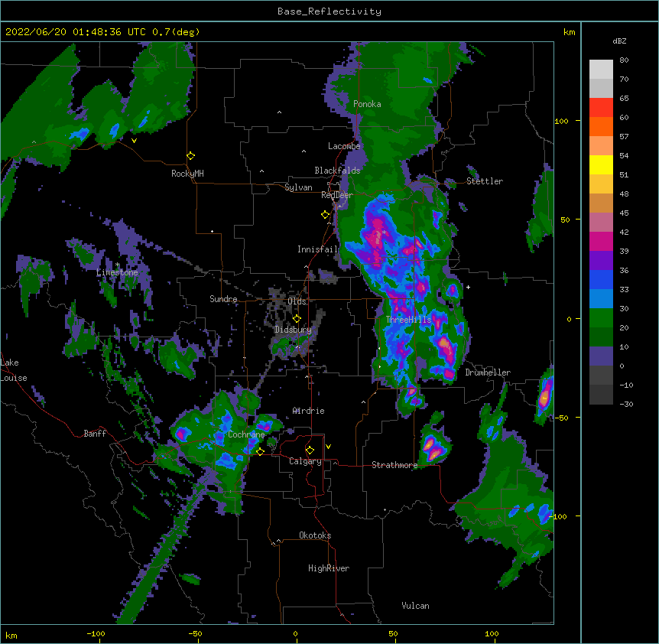The height and width of the screenshot is (644, 659).
Task: Click the Olds label
Action: point(297,301)
